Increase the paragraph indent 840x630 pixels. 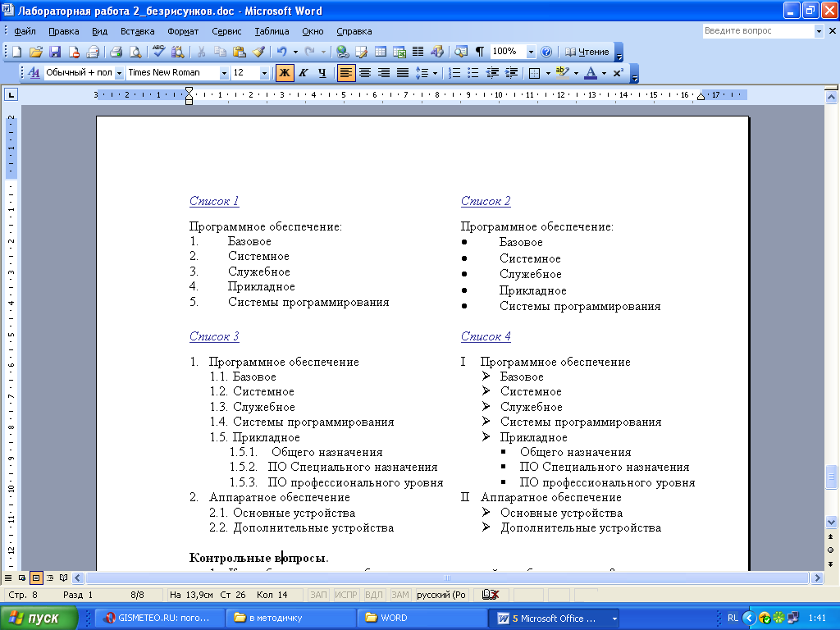[x=512, y=73]
